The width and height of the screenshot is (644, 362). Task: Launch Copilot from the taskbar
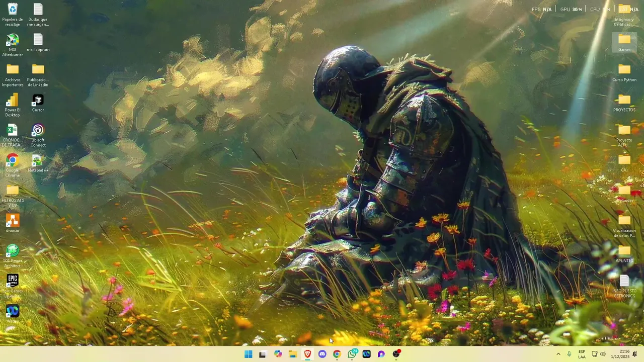(x=278, y=354)
